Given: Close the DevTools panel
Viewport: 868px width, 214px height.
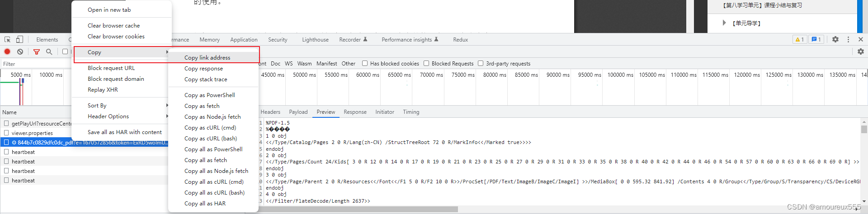Looking at the screenshot, I should click(861, 39).
